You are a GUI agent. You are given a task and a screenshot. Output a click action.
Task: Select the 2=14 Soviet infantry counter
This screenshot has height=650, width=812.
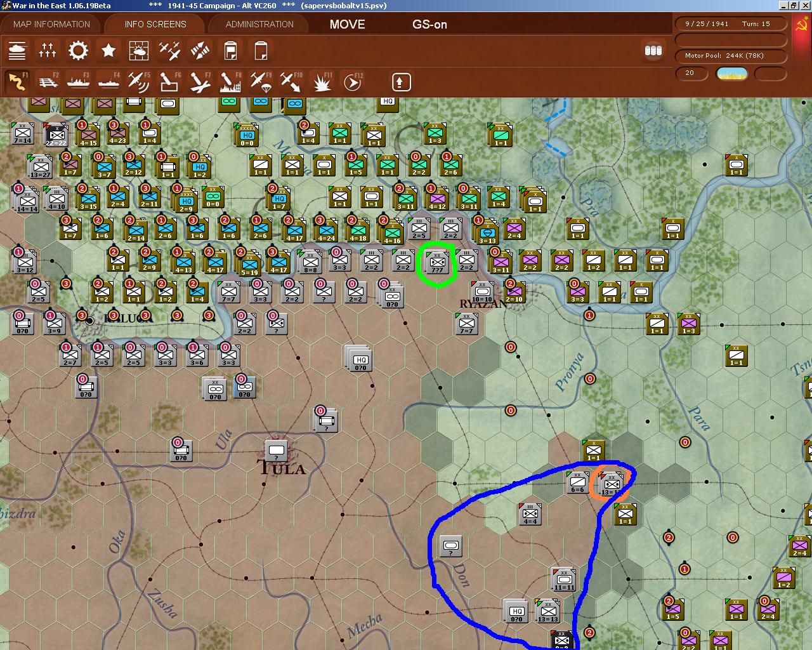(x=136, y=230)
